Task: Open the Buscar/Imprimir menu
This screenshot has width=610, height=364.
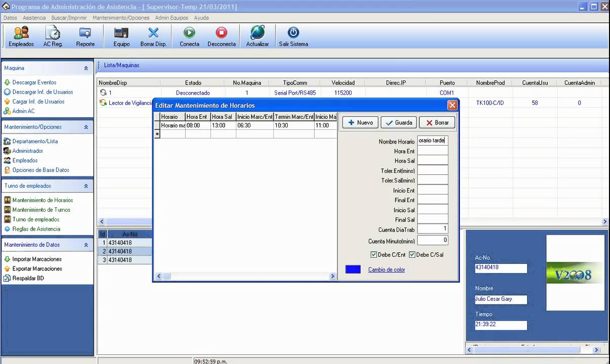Action: pyautogui.click(x=69, y=18)
